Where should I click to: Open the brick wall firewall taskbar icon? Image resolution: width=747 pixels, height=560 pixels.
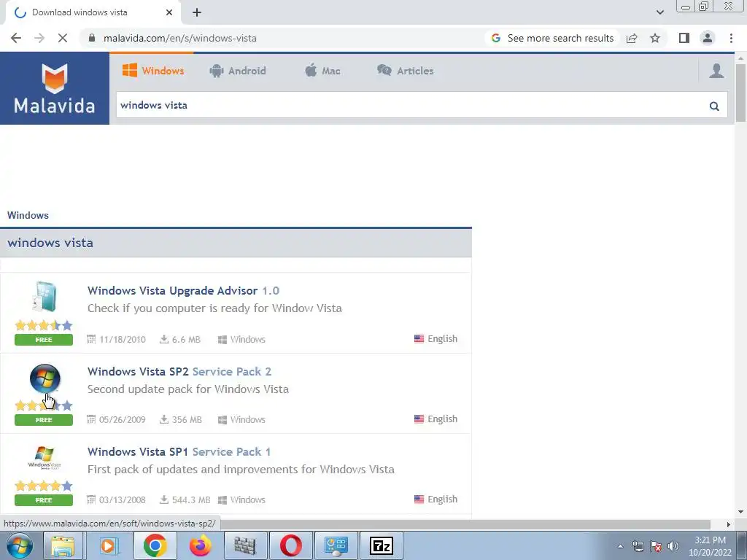245,545
